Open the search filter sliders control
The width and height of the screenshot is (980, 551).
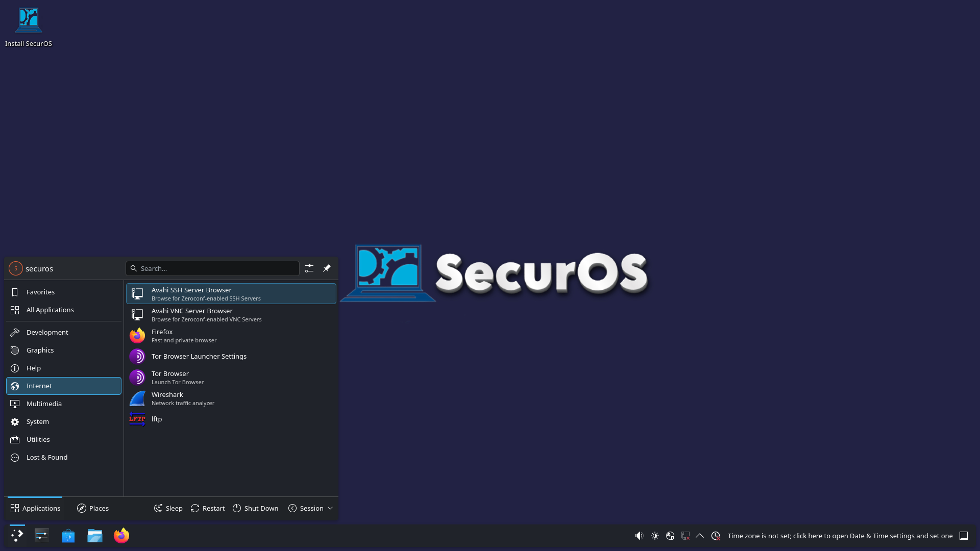(309, 268)
